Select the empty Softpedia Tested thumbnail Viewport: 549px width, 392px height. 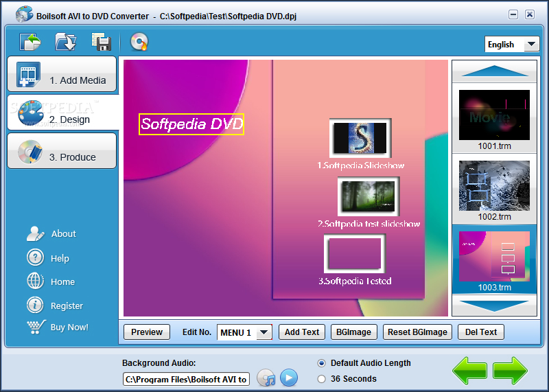pyautogui.click(x=355, y=253)
